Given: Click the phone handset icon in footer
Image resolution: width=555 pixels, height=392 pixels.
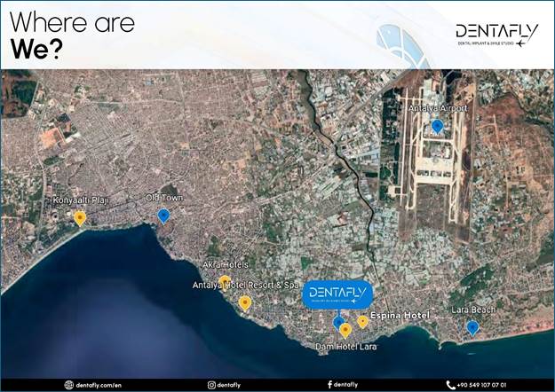Looking at the screenshot, I should pyautogui.click(x=450, y=385).
